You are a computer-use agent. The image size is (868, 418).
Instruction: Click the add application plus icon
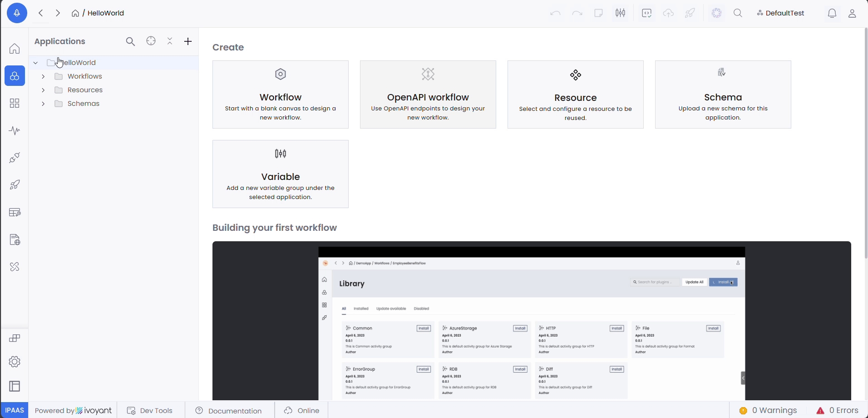(188, 41)
